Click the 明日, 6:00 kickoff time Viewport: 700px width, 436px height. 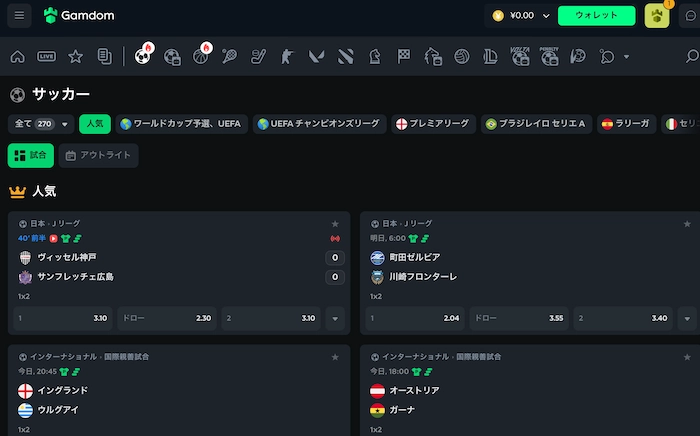coord(388,239)
